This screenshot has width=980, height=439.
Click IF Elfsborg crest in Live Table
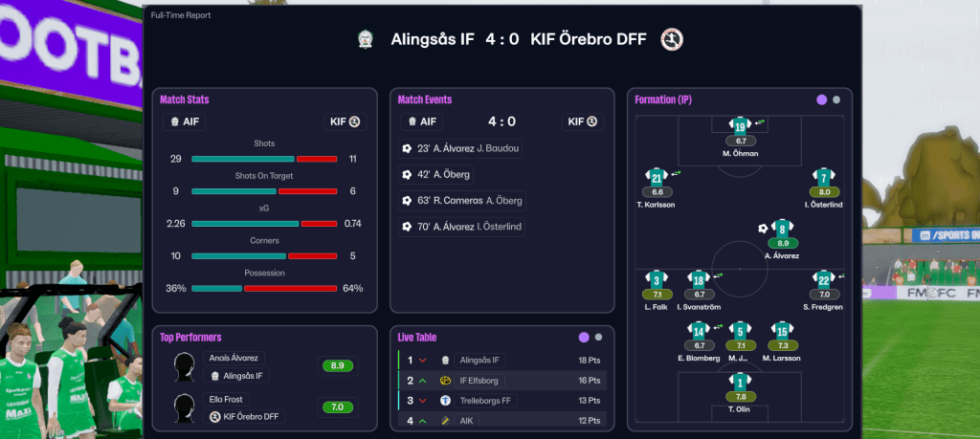coord(445,381)
